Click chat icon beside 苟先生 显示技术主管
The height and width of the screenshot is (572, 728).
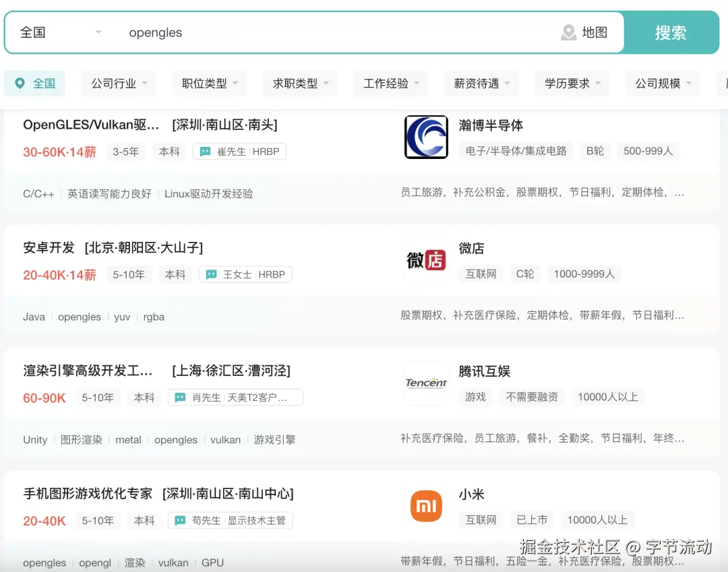[x=179, y=520]
